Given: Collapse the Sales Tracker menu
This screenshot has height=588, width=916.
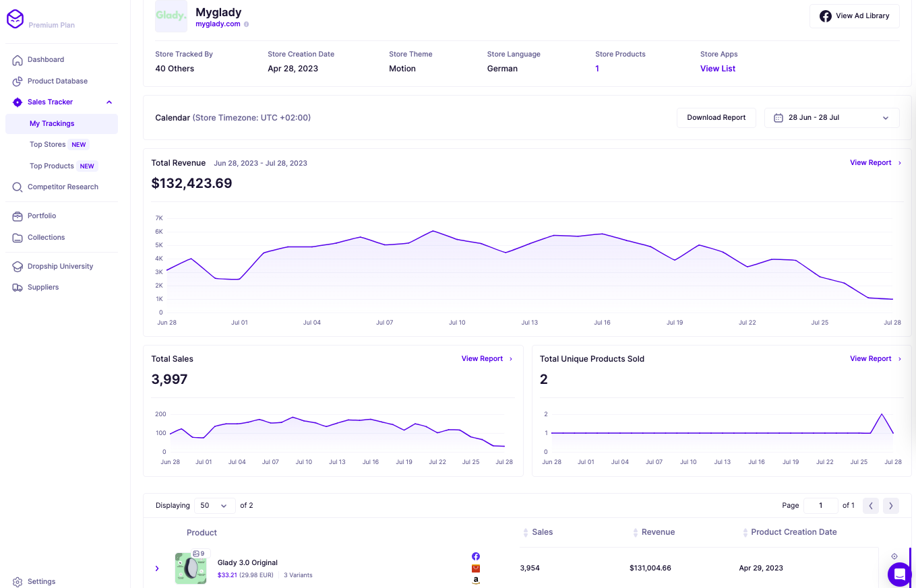Looking at the screenshot, I should pos(109,102).
